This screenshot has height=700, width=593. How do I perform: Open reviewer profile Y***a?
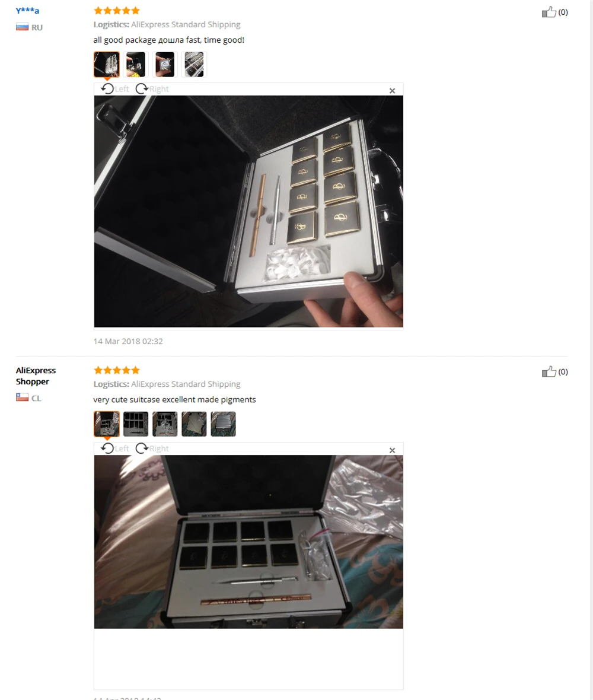pos(27,11)
